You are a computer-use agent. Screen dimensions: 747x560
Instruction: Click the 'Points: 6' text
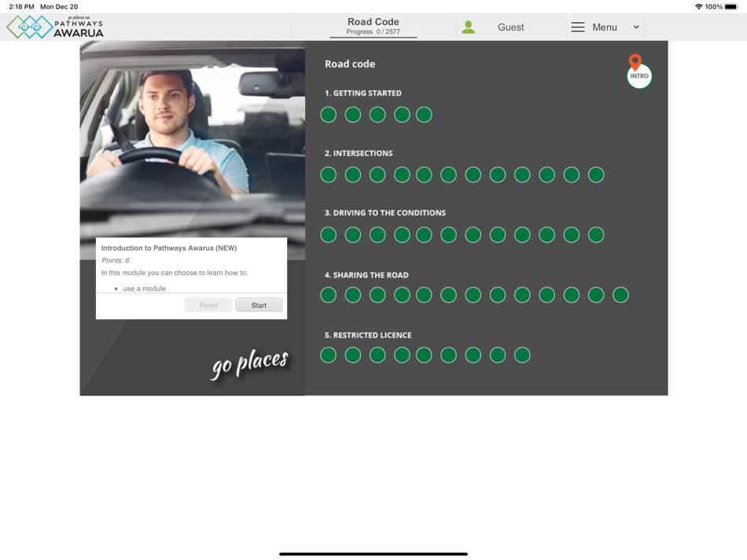116,260
